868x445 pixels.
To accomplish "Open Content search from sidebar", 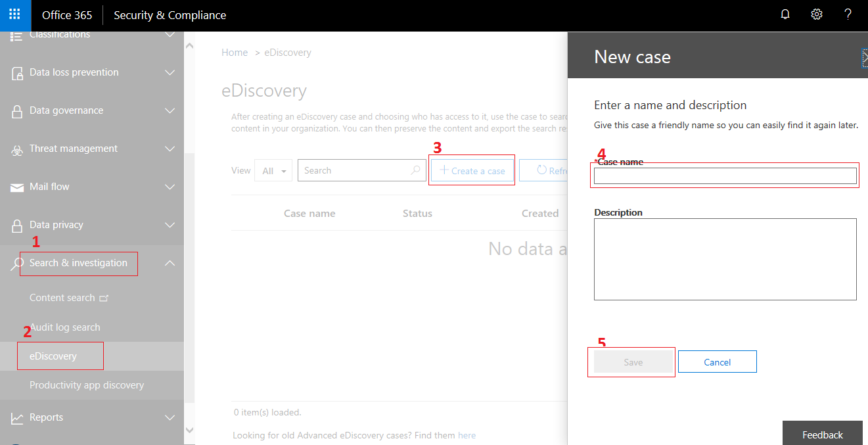I will point(62,298).
